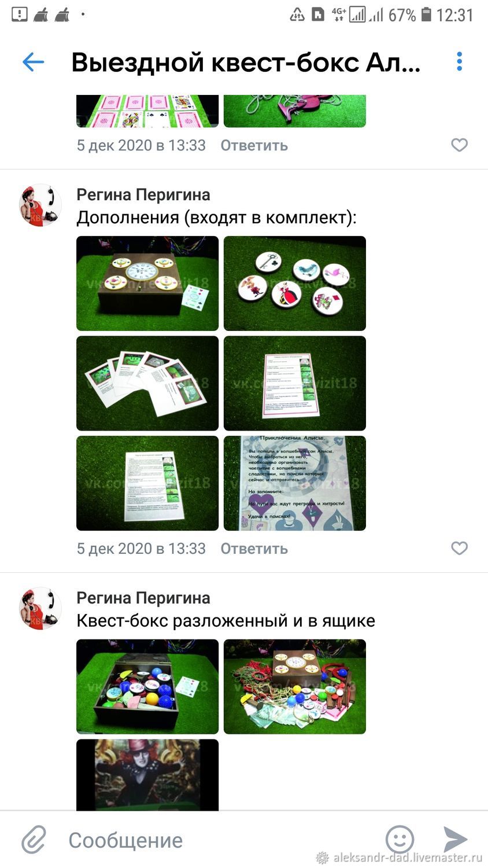Open the Приключения Алисы letter photo
The width and height of the screenshot is (488, 868).
pos(295,483)
